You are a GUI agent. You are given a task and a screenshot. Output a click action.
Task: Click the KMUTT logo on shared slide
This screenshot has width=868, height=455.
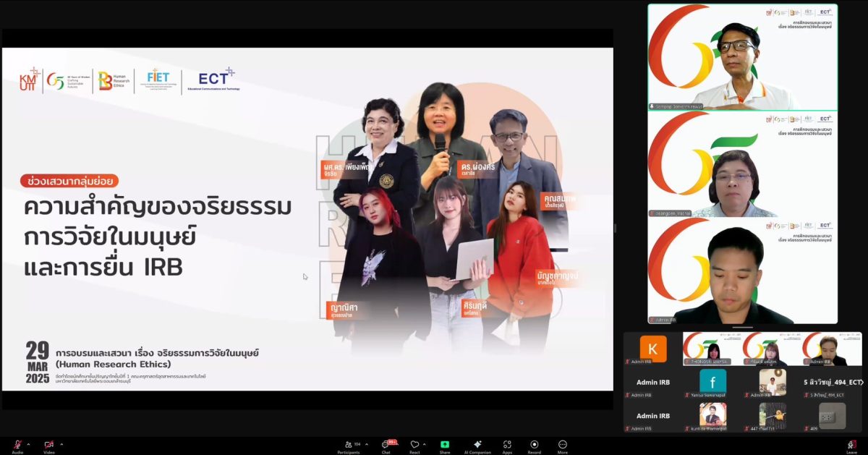(x=30, y=80)
